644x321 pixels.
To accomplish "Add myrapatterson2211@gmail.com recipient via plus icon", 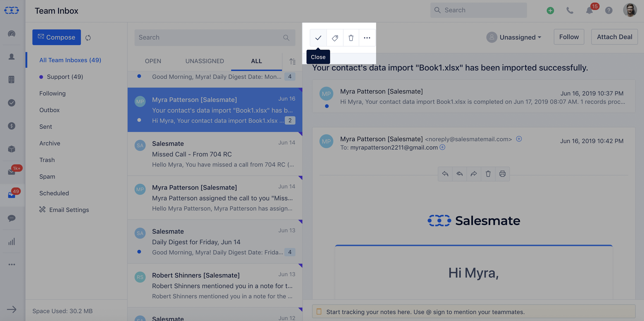I will 442,147.
